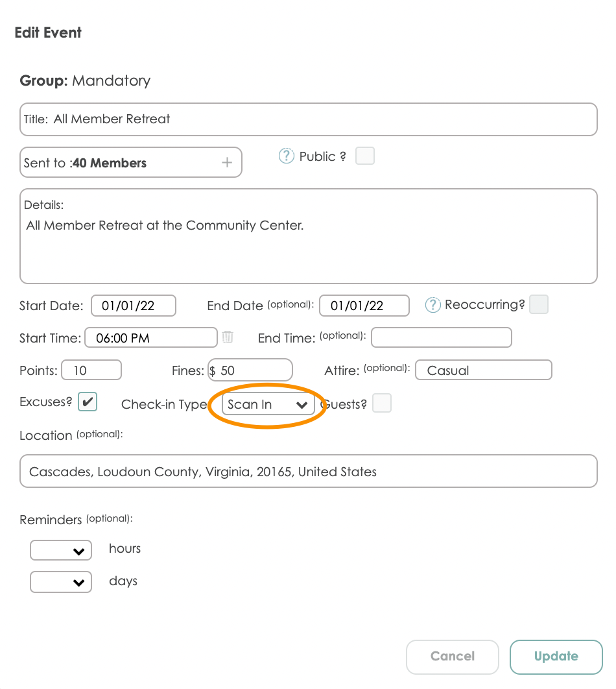Click into the Details text area
The height and width of the screenshot is (689, 616).
[308, 236]
